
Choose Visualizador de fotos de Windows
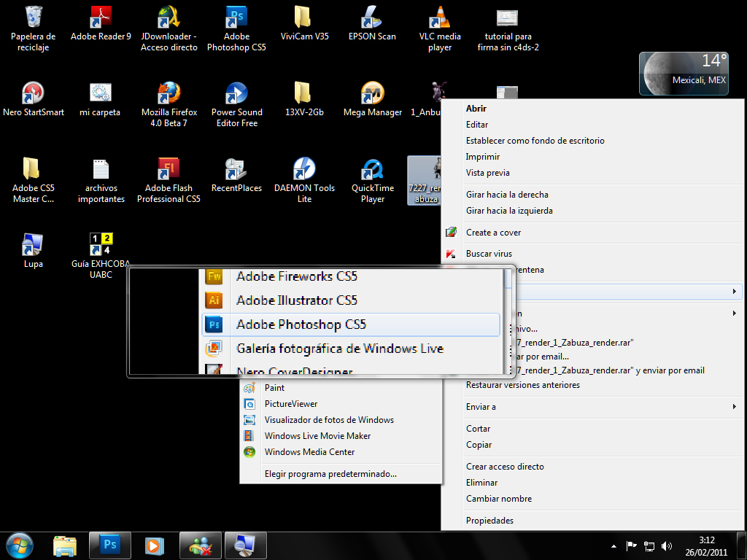point(341,420)
